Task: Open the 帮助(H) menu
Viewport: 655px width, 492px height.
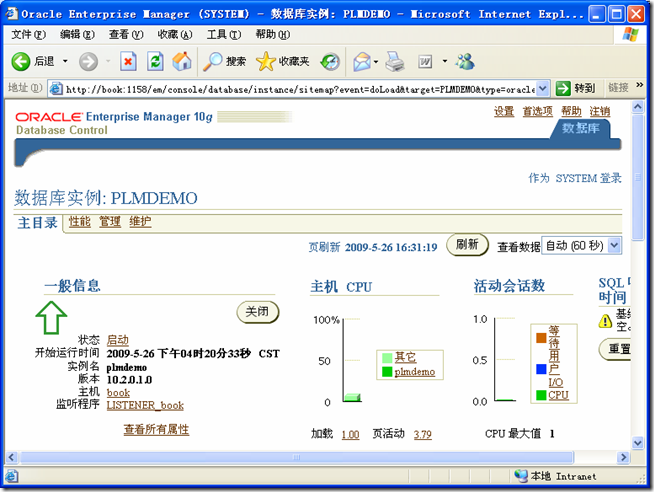Action: click(x=273, y=34)
